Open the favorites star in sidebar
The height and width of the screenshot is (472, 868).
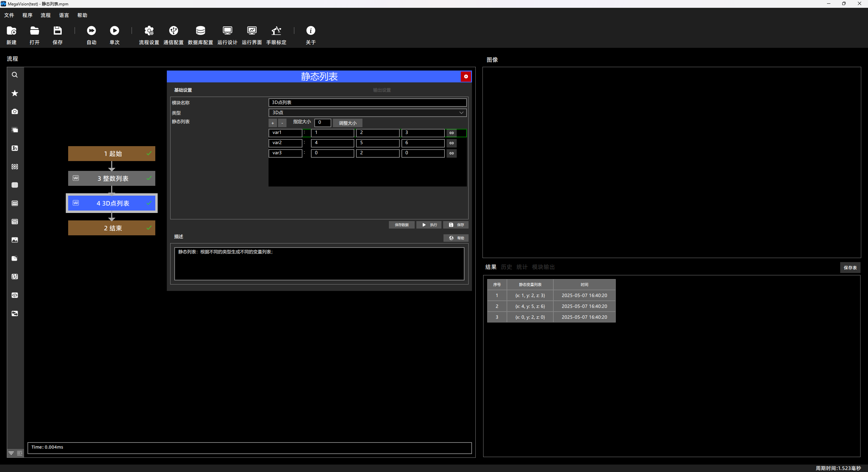[x=15, y=93]
